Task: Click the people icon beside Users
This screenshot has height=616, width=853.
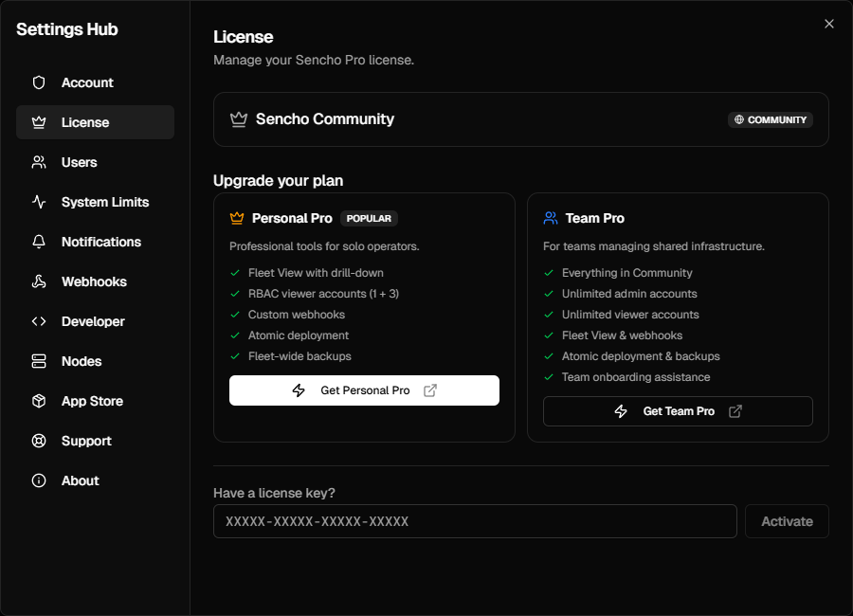Action: coord(39,162)
